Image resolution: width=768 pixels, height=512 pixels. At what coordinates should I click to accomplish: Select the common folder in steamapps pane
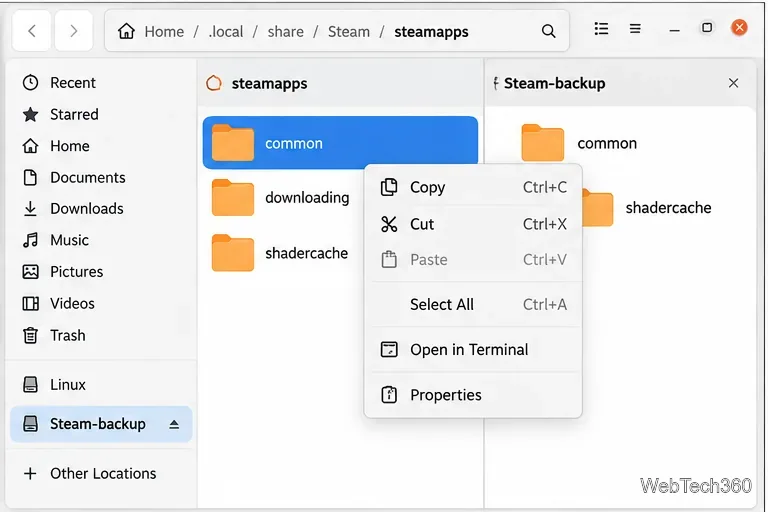(340, 143)
